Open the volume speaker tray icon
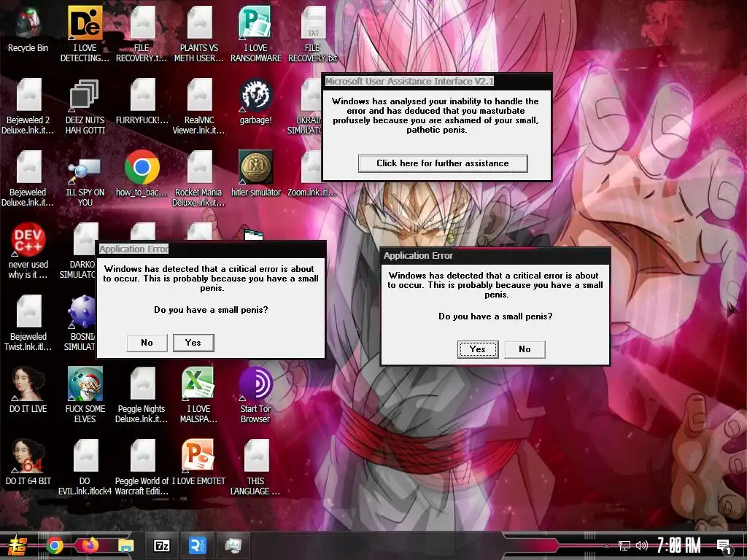The width and height of the screenshot is (747, 560). [641, 545]
